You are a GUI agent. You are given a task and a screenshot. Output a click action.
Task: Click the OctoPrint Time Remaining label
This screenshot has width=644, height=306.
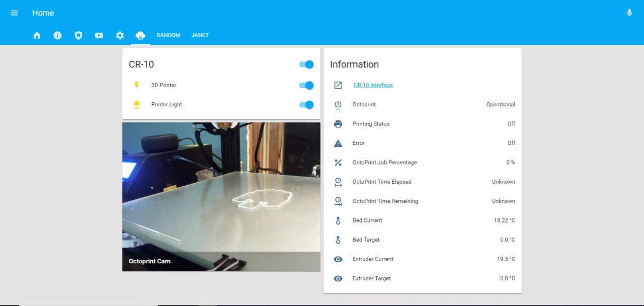[385, 201]
